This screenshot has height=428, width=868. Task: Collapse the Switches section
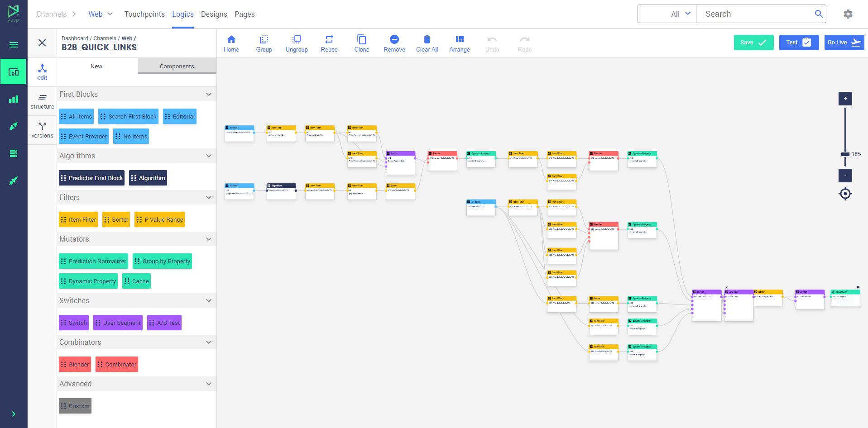(x=209, y=300)
